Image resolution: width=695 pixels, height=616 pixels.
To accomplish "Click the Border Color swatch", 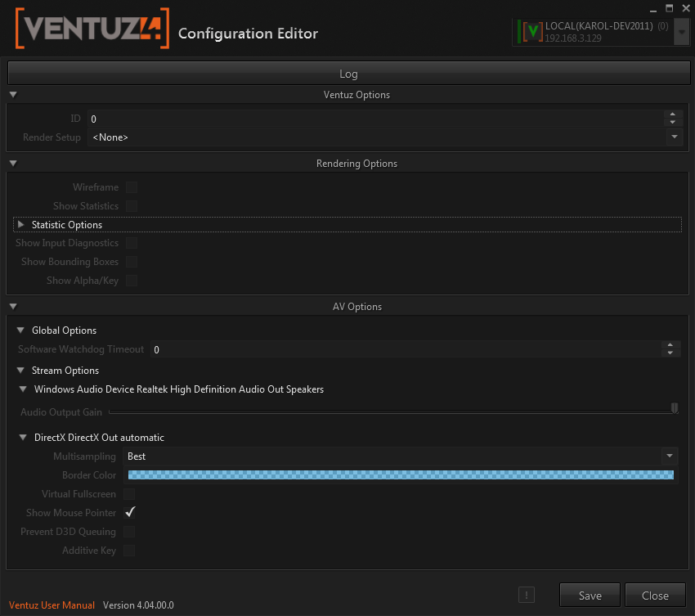I will pos(401,475).
